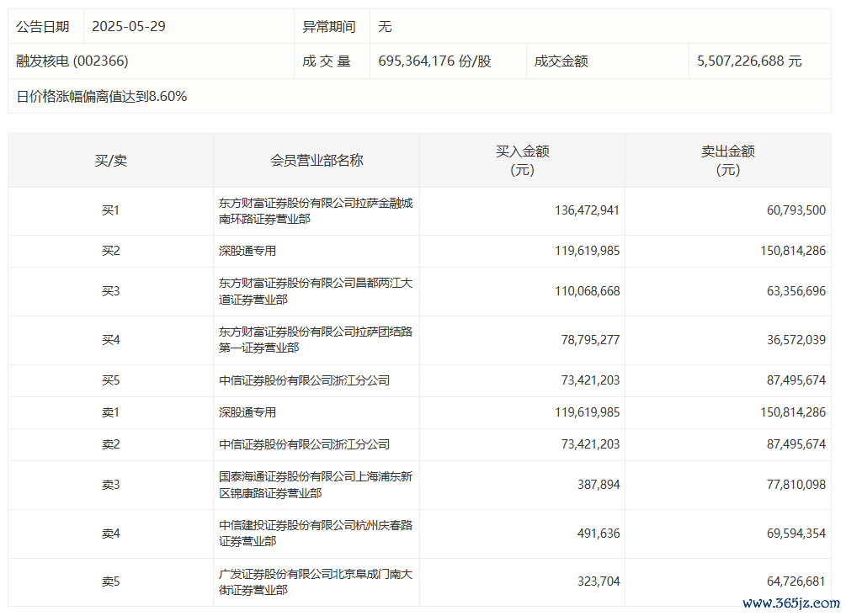
Task: Select the '卖3' row label
Action: (110, 485)
